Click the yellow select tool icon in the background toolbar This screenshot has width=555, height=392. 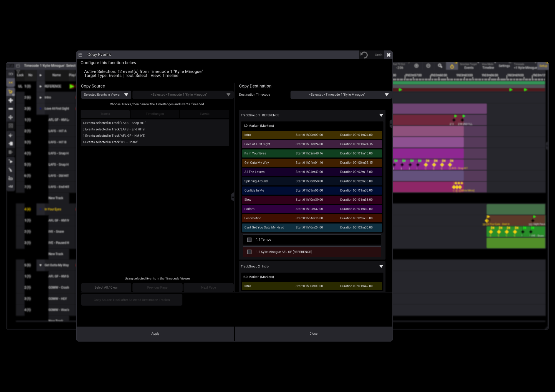[x=11, y=92]
